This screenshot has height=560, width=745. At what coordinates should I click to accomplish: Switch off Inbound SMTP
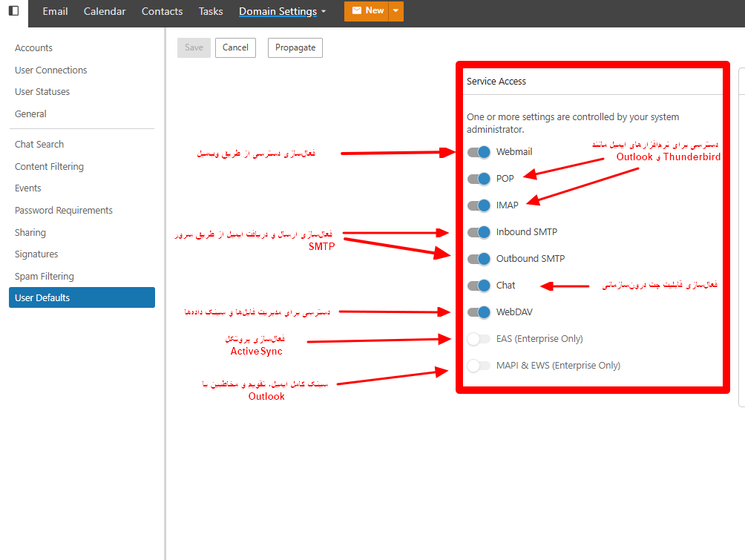click(479, 232)
